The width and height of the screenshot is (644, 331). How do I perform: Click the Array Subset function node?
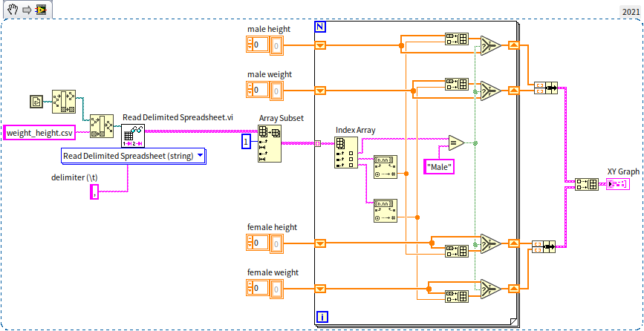pyautogui.click(x=269, y=143)
